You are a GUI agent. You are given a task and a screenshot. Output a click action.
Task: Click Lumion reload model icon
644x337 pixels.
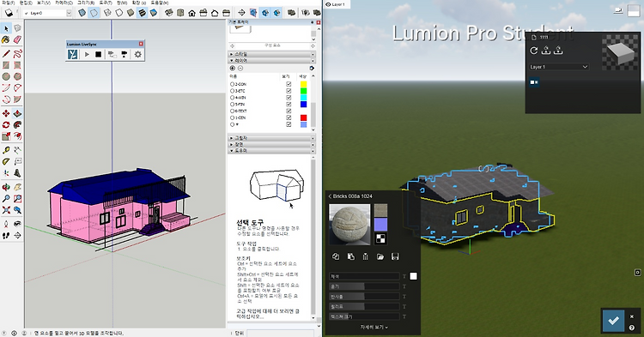point(534,50)
